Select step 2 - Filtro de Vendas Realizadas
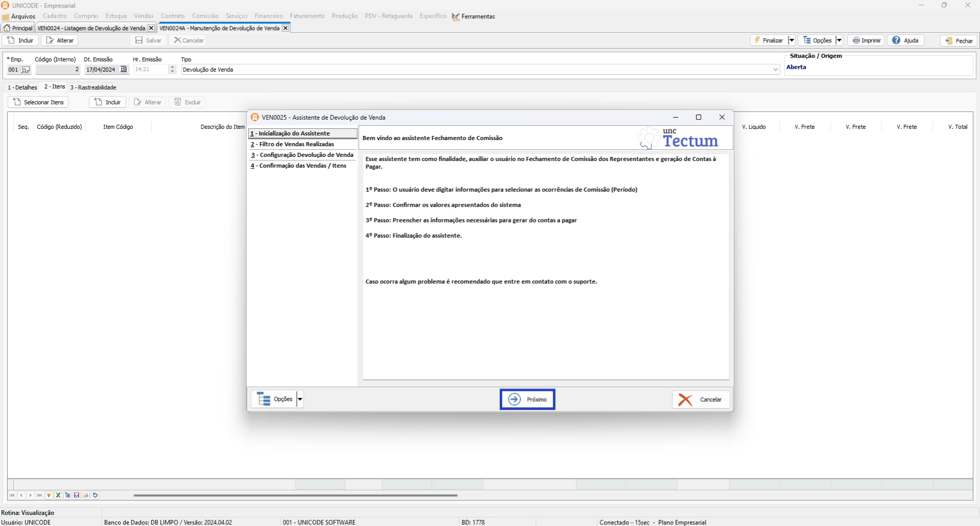 point(296,144)
